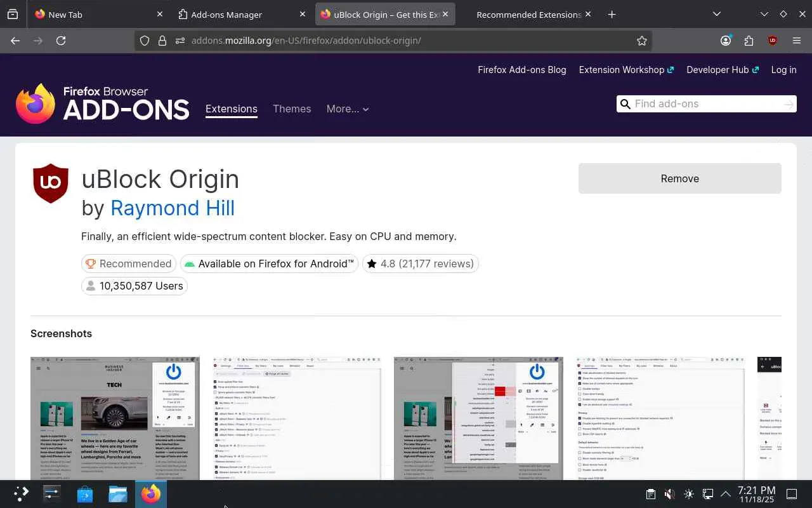The height and width of the screenshot is (508, 812).
Task: Click the 10,350,587 Users badge
Action: [134, 286]
